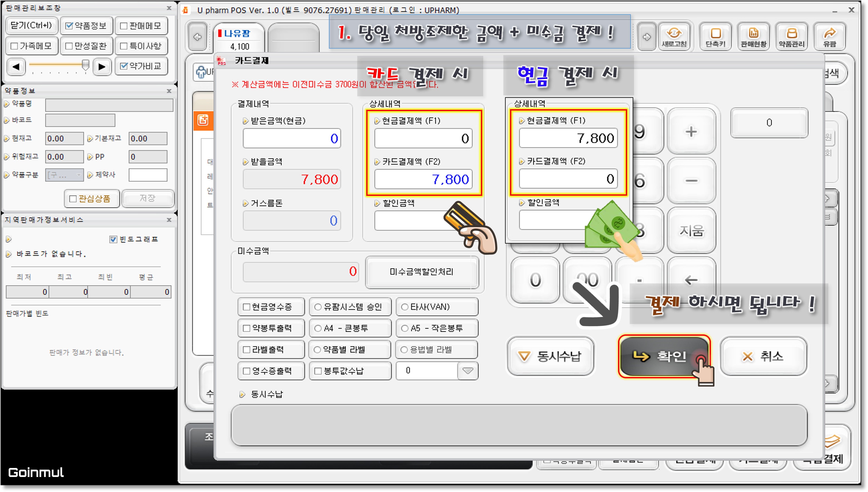The height and width of the screenshot is (492, 868).
Task: Open the 봉투값수납 amount dropdown
Action: [x=468, y=371]
